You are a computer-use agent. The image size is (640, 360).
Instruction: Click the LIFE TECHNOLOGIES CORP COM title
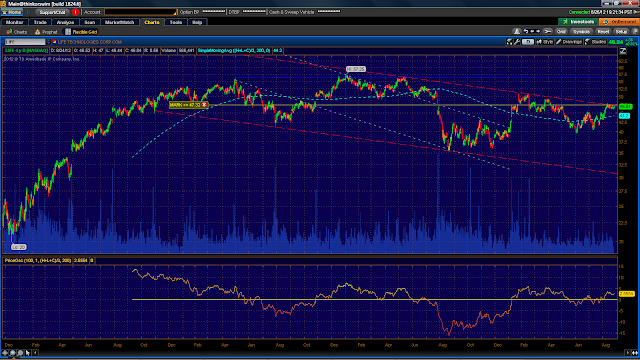[89, 42]
